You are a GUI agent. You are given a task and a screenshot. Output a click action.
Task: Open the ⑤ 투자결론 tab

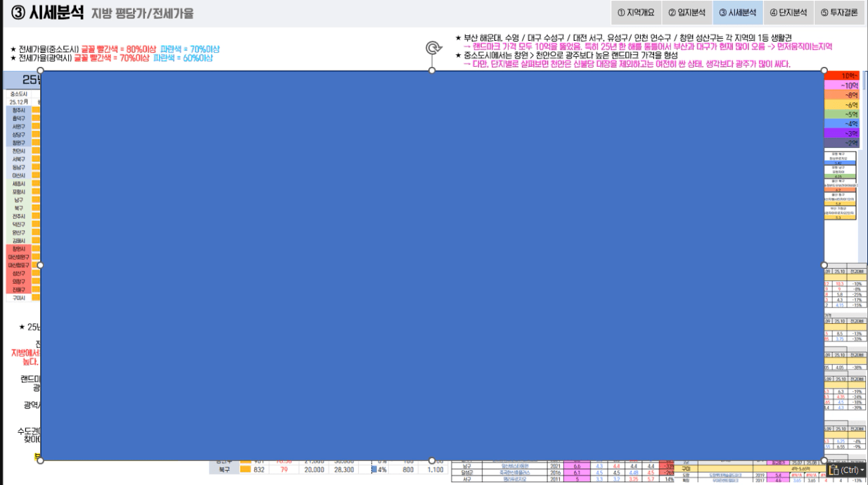click(x=840, y=13)
